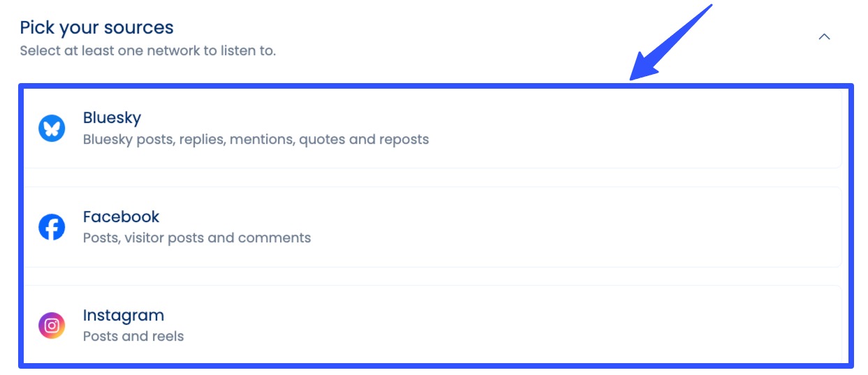Click the Bluesky butterfly icon
The height and width of the screenshot is (375, 868).
[52, 128]
